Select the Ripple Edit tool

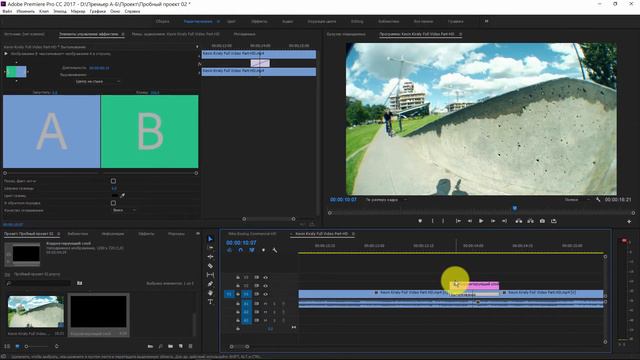210,257
